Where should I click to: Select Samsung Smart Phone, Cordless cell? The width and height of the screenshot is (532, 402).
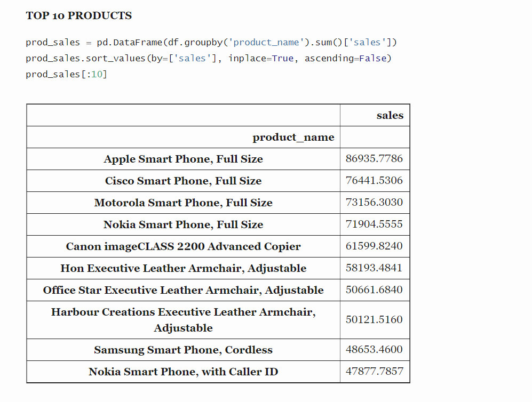[x=183, y=350]
